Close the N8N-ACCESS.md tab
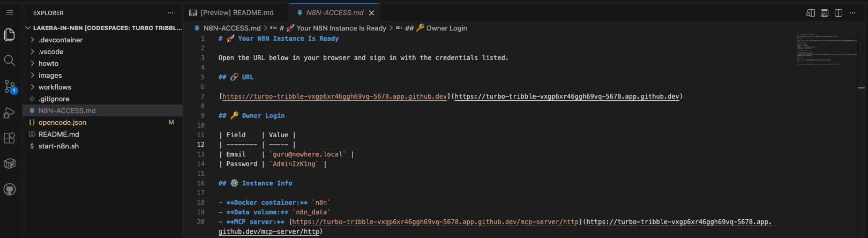 tap(371, 13)
